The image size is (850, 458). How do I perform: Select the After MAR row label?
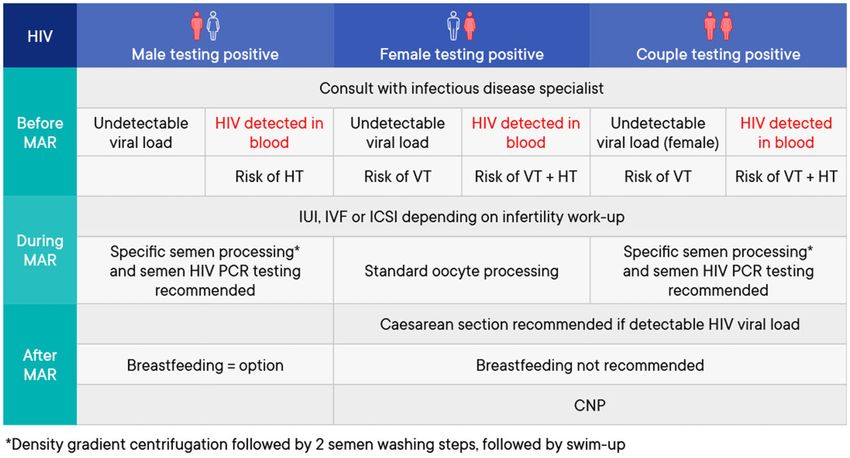[x=40, y=364]
